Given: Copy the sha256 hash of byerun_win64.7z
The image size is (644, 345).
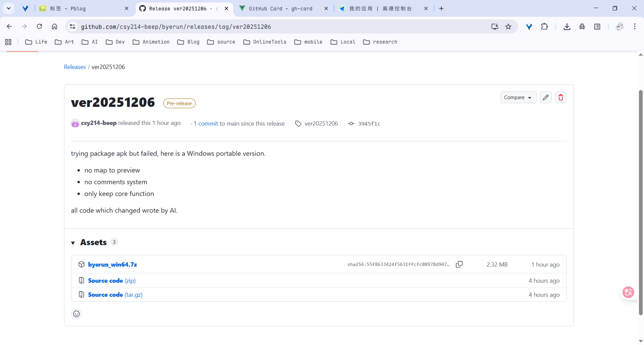Looking at the screenshot, I should (459, 264).
